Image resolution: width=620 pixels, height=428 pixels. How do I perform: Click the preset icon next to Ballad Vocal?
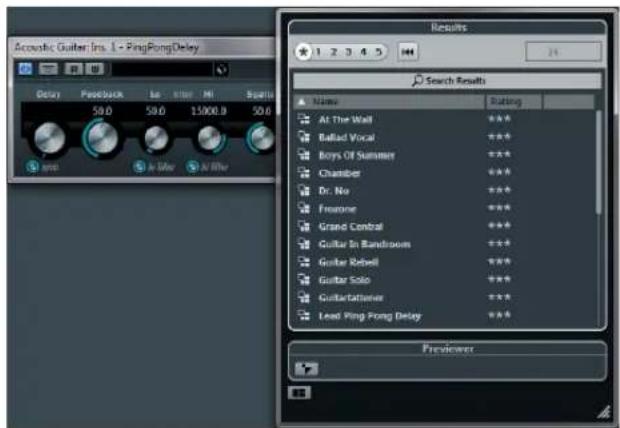pyautogui.click(x=304, y=137)
